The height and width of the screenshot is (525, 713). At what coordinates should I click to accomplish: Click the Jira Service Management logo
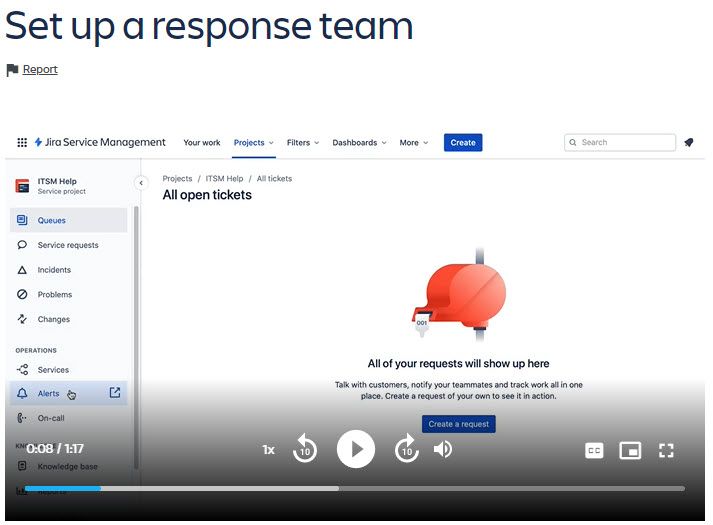[x=100, y=142]
